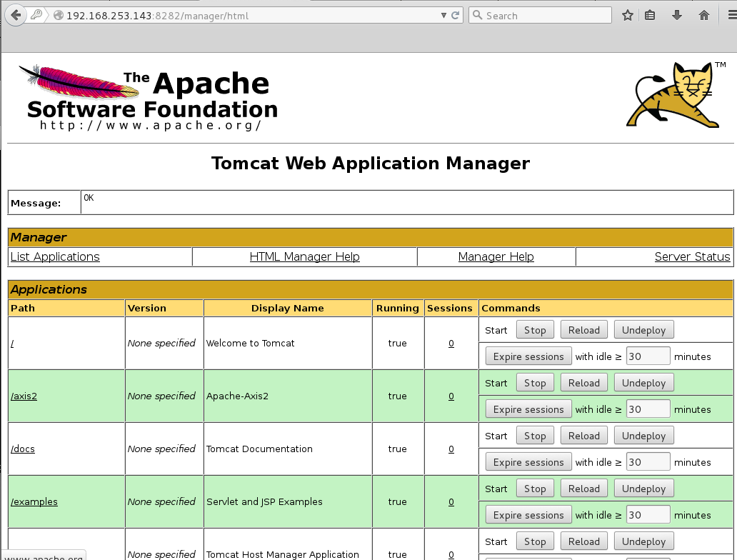
Task: View the Server Status page
Action: tap(692, 256)
